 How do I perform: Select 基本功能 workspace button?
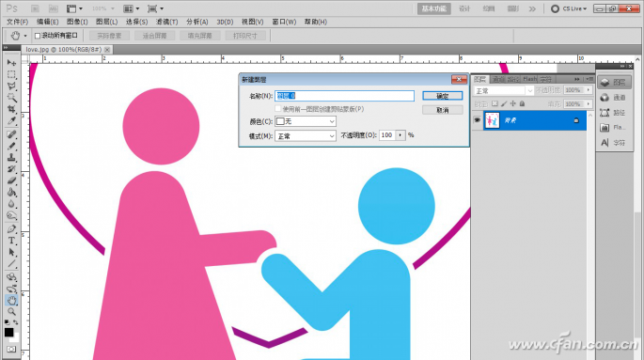434,8
